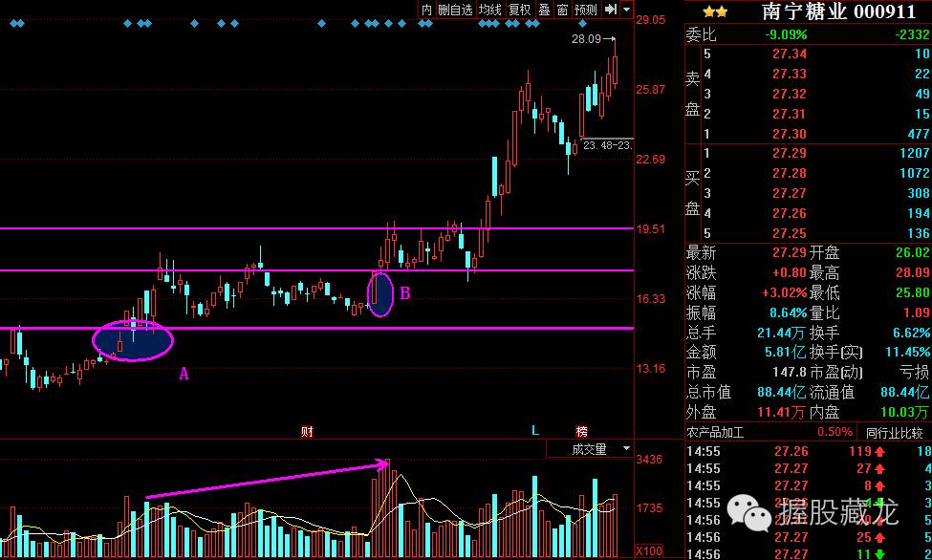Click the 19.51 price axis label
The width and height of the screenshot is (932, 560).
[x=650, y=229]
